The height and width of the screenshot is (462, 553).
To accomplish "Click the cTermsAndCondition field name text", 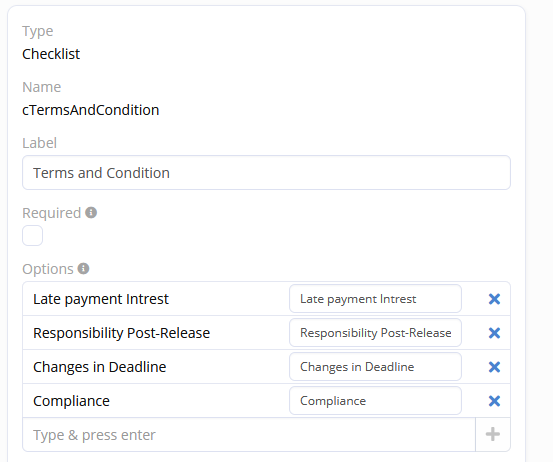I will [x=91, y=110].
